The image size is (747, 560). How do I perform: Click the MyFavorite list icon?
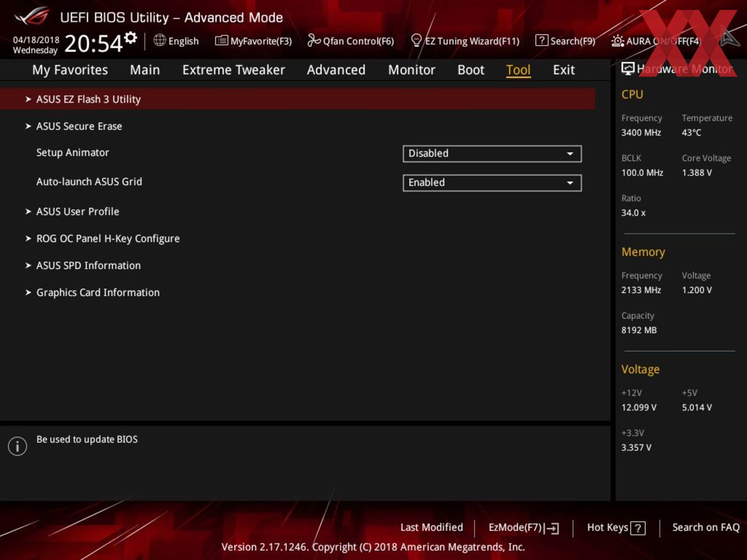click(221, 41)
